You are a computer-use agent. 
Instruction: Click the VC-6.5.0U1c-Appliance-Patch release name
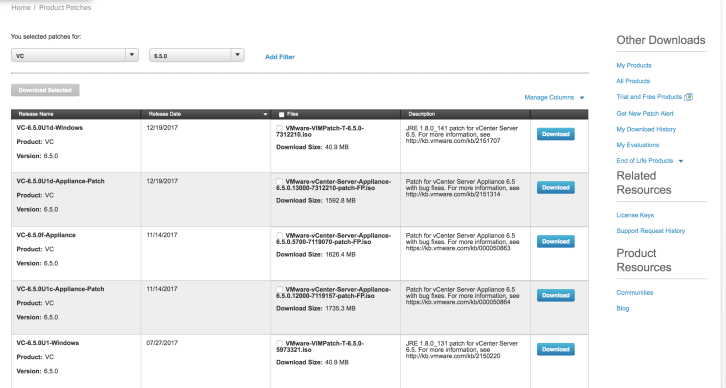tap(61, 289)
